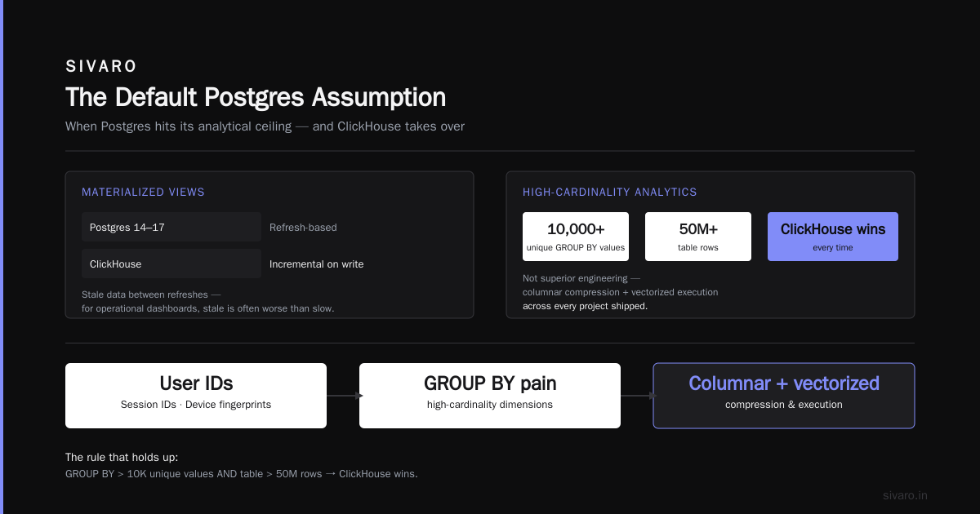Click 'Session IDs · Device fingerprints' text
The image size is (980, 514).
pos(196,405)
